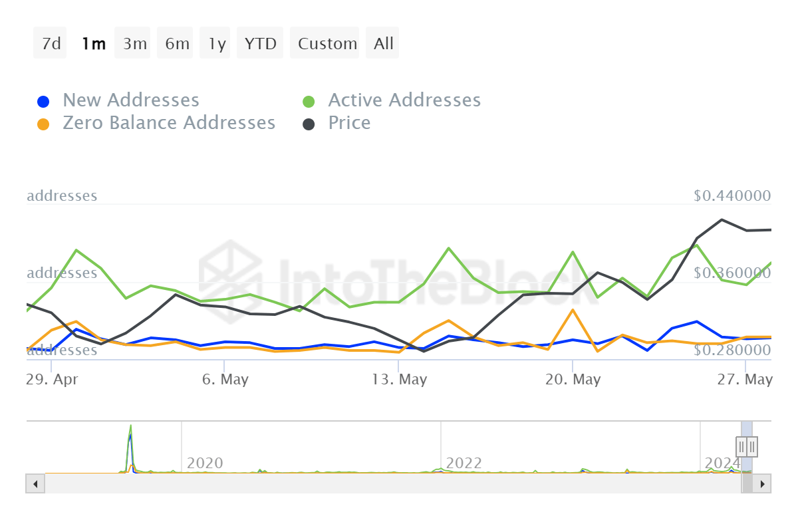This screenshot has height=532, width=798.
Task: Toggle the New Addresses series
Action: coord(130,100)
